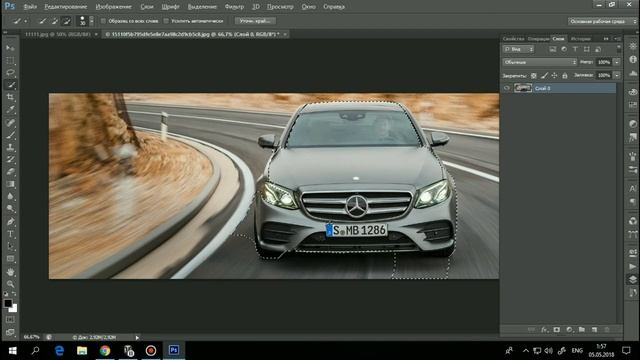Screen dimensions: 640x360
Task: Select the Hand tool
Action: (10, 272)
